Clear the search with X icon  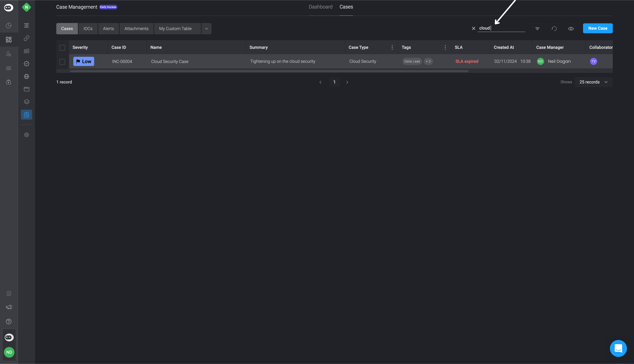tap(473, 28)
